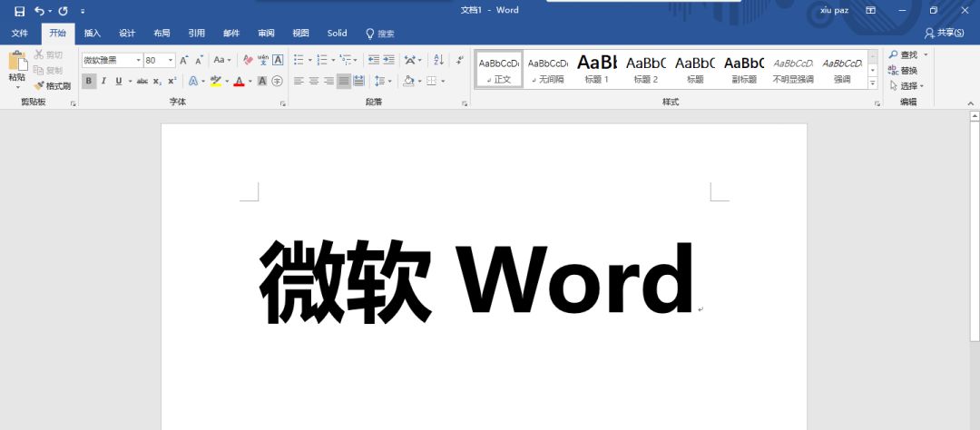The width and height of the screenshot is (980, 430).
Task: Open the paragraph shading paint bucket
Action: [x=408, y=81]
